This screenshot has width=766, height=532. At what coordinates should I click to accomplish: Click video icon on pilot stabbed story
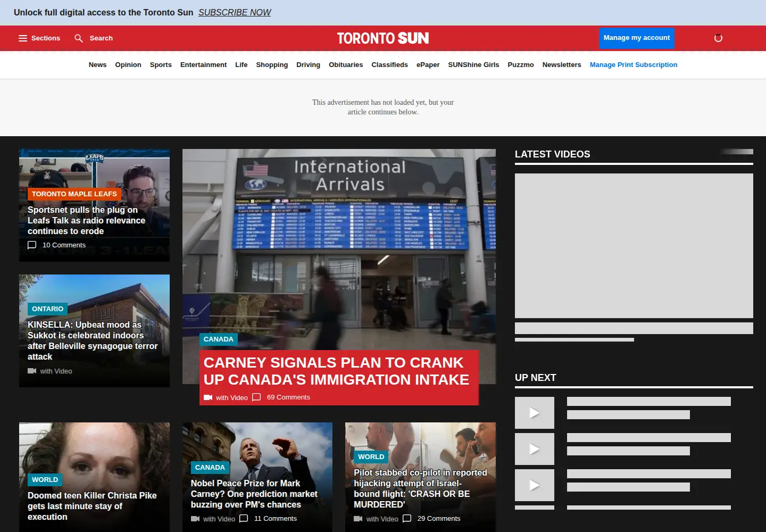click(x=358, y=519)
